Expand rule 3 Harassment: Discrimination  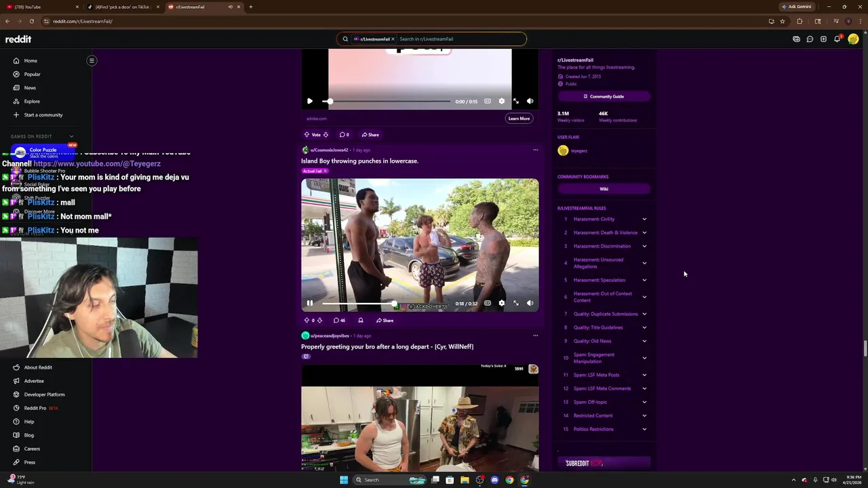(x=644, y=246)
